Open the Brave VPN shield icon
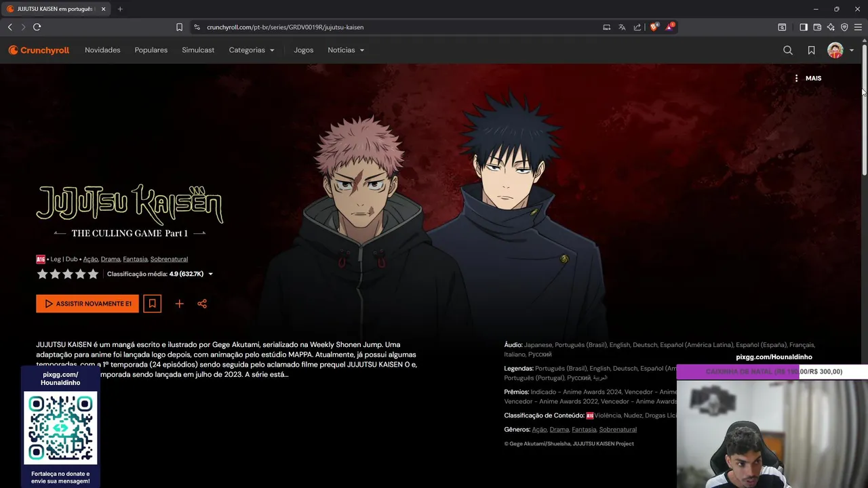The height and width of the screenshot is (488, 868). click(844, 27)
